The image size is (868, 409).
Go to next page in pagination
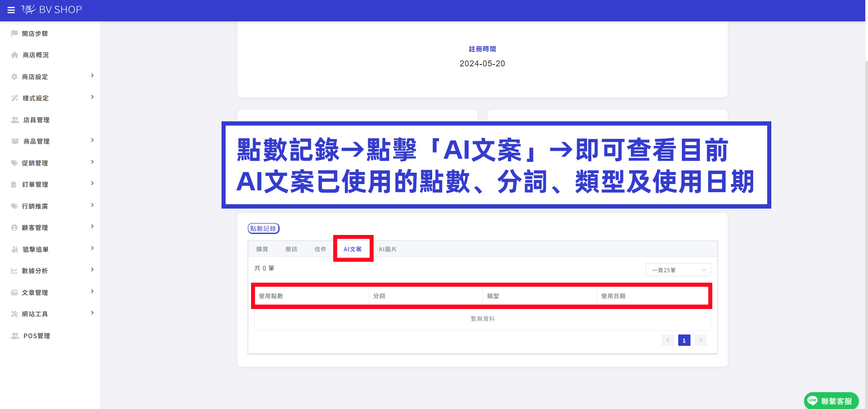click(x=700, y=340)
